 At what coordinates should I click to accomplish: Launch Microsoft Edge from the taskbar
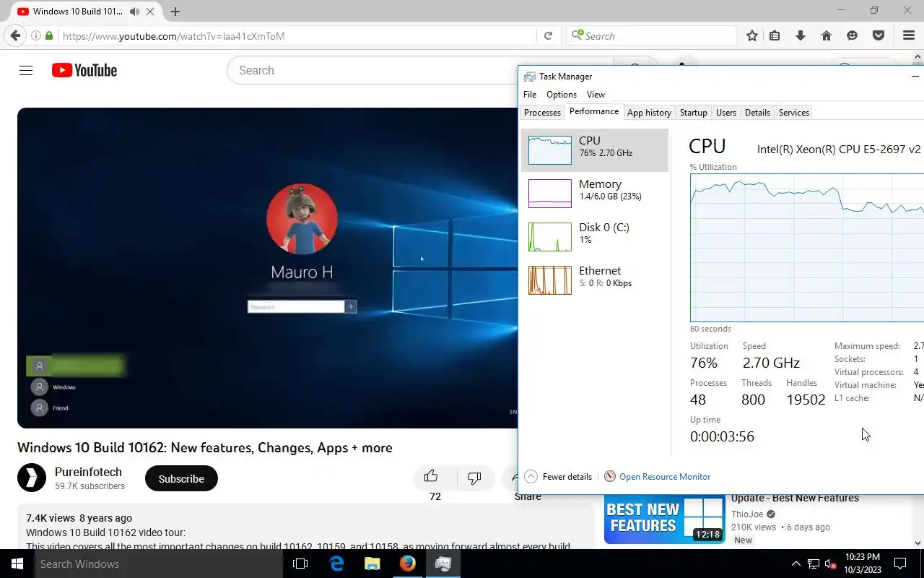coord(336,564)
